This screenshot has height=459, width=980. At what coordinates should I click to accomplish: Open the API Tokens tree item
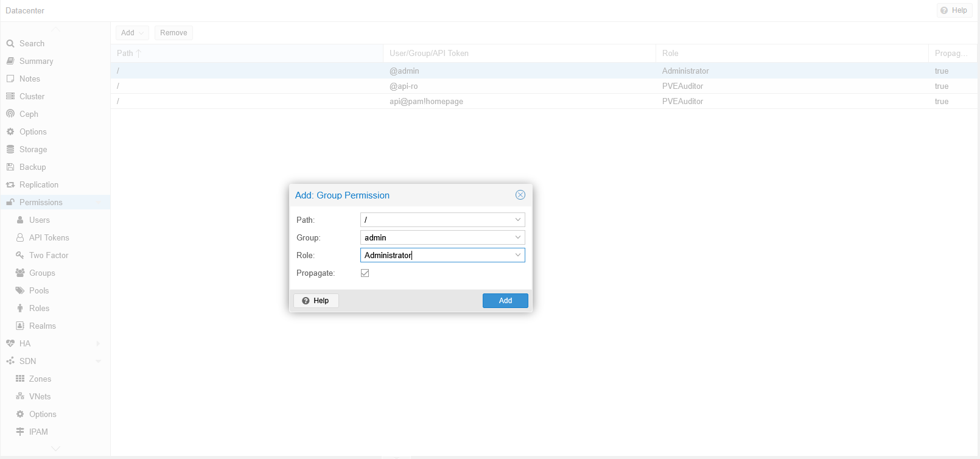pyautogui.click(x=55, y=238)
